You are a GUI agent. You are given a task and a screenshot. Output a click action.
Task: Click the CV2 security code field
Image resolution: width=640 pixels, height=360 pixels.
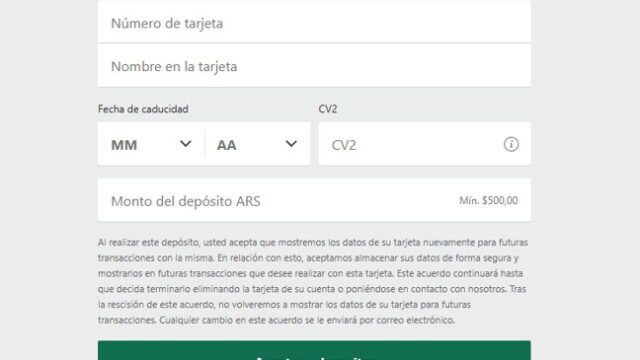(424, 144)
